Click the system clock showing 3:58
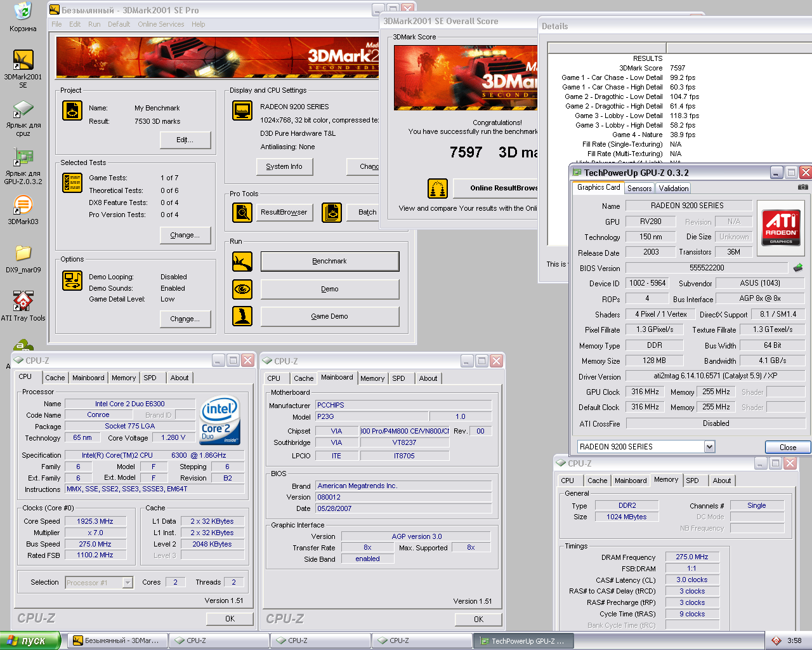The image size is (812, 650). 794,640
